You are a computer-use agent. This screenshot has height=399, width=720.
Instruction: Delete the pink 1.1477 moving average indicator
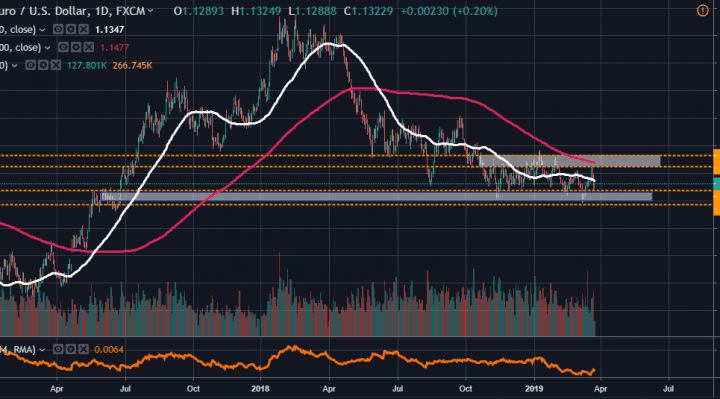(89, 47)
